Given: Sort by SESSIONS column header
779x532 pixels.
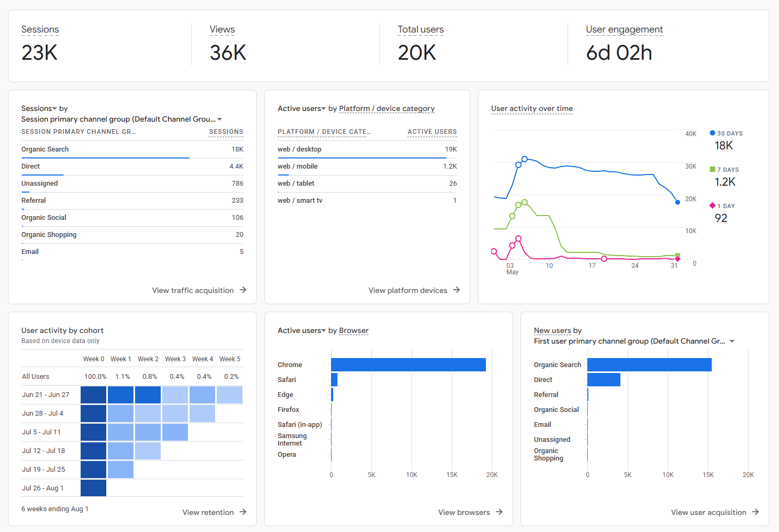Looking at the screenshot, I should pyautogui.click(x=226, y=132).
